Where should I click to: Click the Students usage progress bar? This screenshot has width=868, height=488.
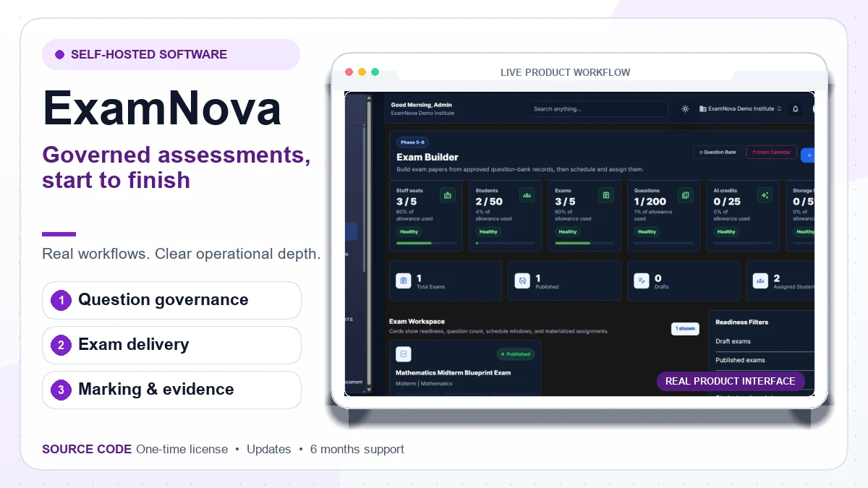pos(505,244)
